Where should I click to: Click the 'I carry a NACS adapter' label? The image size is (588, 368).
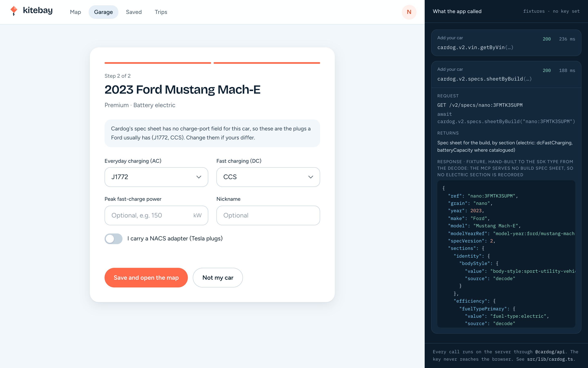click(175, 239)
